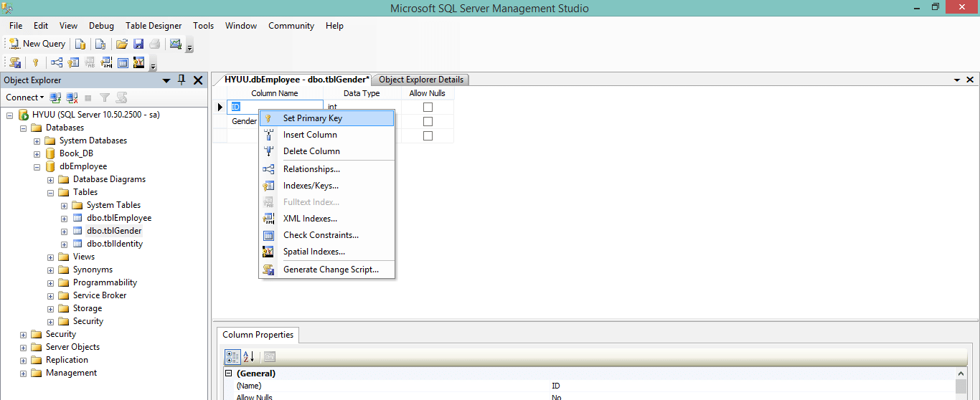This screenshot has height=400, width=980.
Task: Click the Manage XML Indexes toolbar icon
Action: 106,62
